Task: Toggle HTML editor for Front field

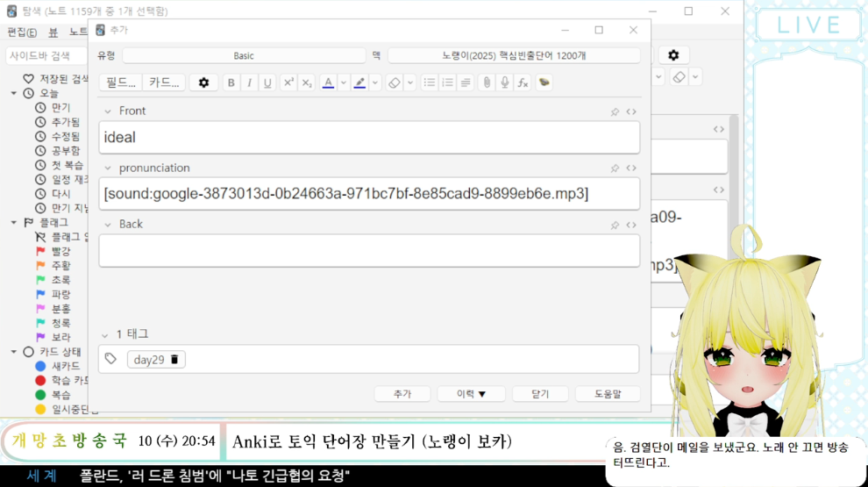Action: 631,112
